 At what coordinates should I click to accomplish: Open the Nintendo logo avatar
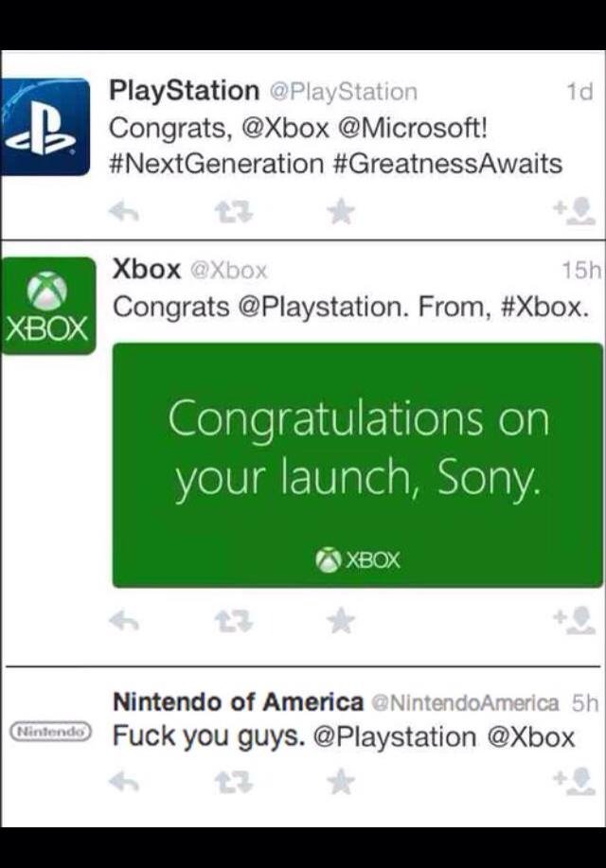[x=48, y=732]
